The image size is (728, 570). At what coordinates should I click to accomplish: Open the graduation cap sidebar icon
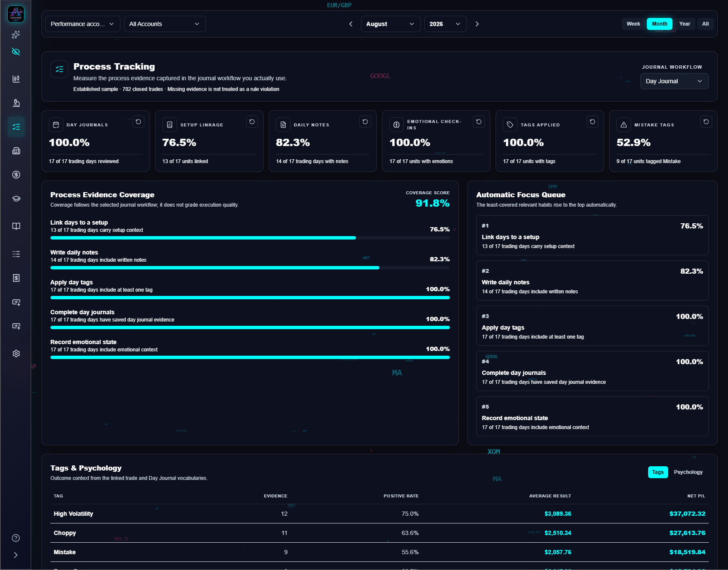pos(16,199)
